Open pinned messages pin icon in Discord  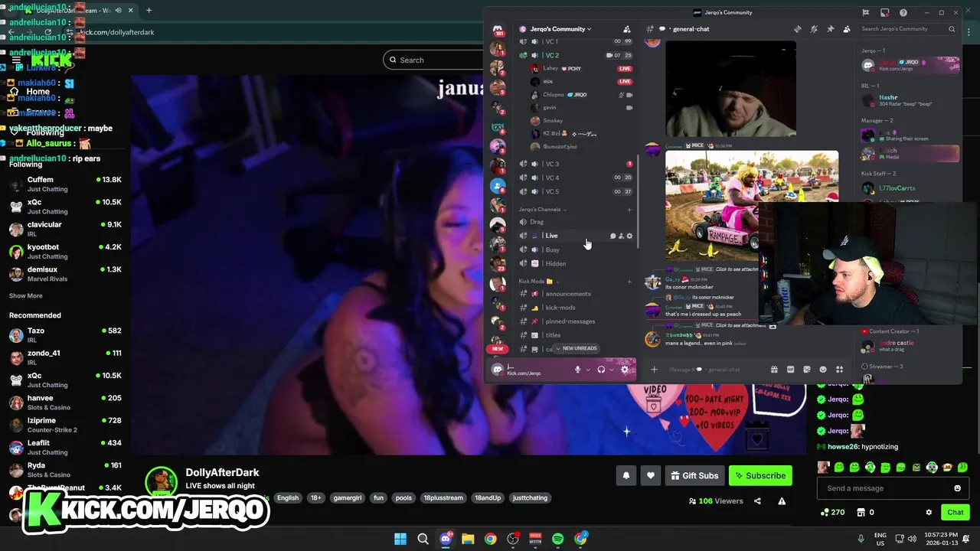pyautogui.click(x=831, y=29)
